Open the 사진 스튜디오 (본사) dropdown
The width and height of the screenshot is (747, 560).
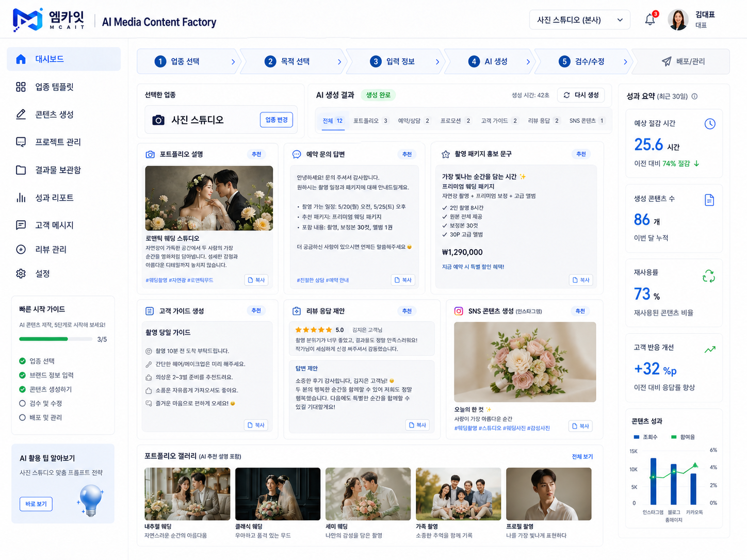580,20
